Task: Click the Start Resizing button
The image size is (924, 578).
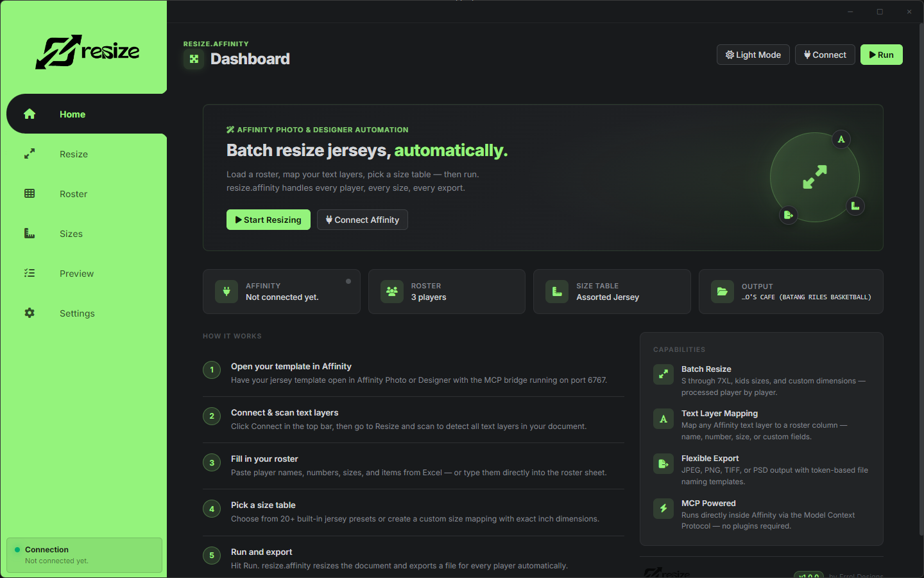Action: click(268, 220)
